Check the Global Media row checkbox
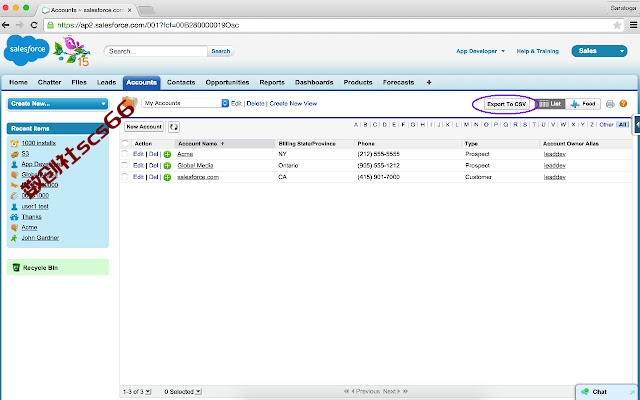Screen dimensions: 640x400 (125, 165)
